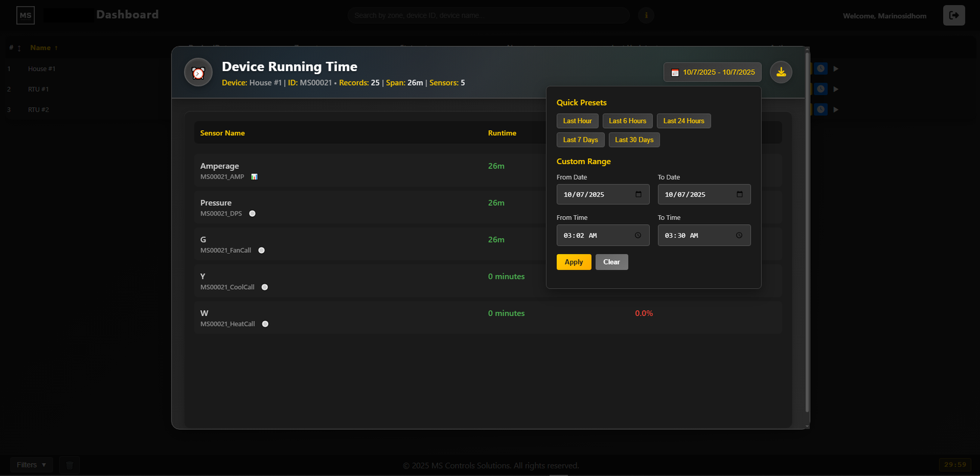Apply the custom date range

pyautogui.click(x=574, y=262)
